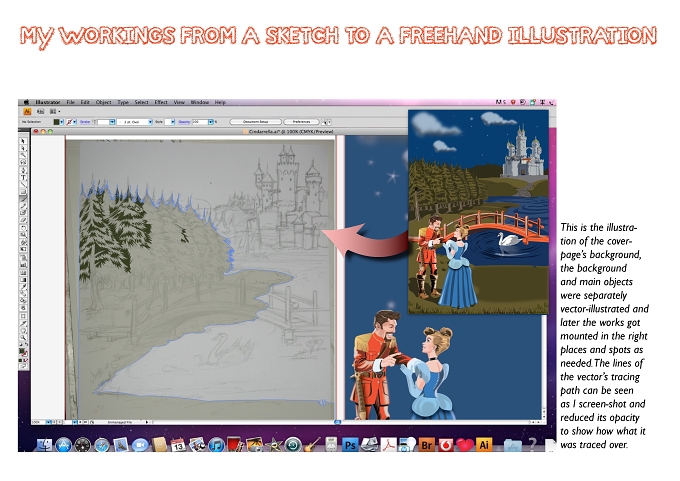Select the Pen tool

point(23,170)
